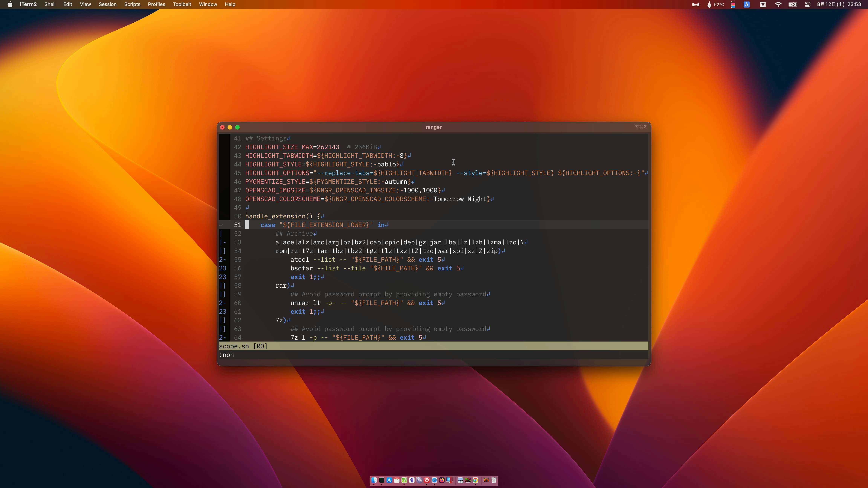Click the battery charging status icon
The width and height of the screenshot is (868, 488).
793,4
